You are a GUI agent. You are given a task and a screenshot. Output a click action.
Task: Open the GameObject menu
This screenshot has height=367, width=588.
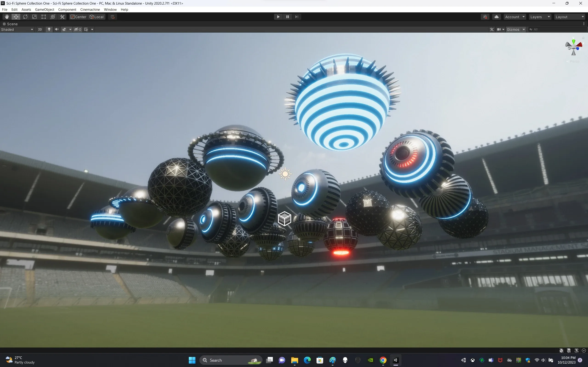(45, 9)
